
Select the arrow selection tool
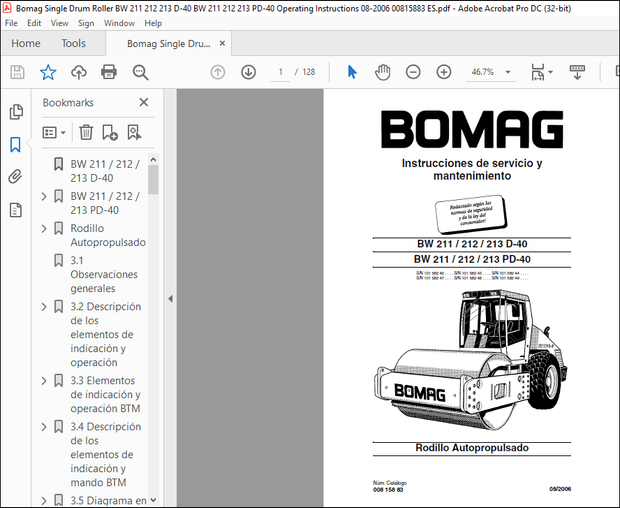(352, 72)
